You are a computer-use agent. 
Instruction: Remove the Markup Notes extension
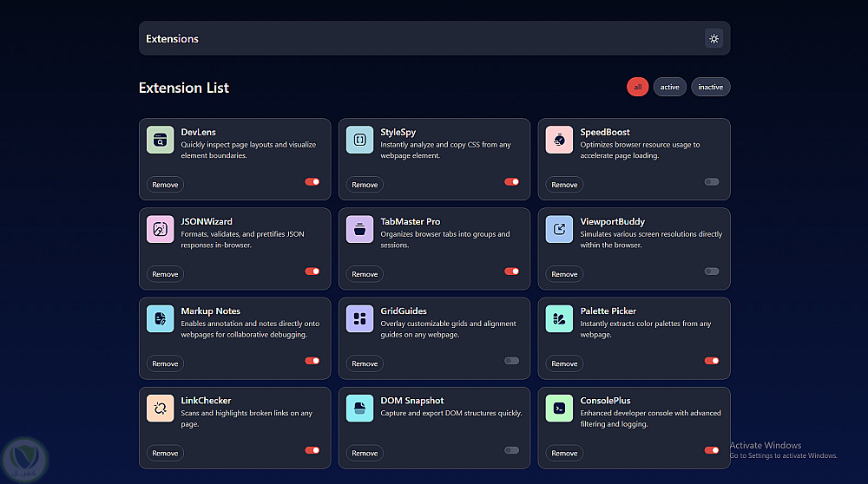click(165, 364)
